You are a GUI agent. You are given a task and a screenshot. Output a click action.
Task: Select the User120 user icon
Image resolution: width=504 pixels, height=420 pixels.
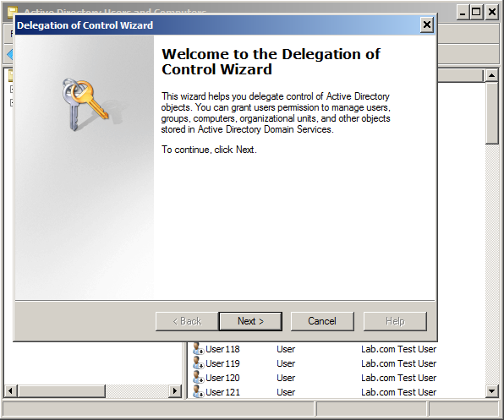tap(198, 378)
